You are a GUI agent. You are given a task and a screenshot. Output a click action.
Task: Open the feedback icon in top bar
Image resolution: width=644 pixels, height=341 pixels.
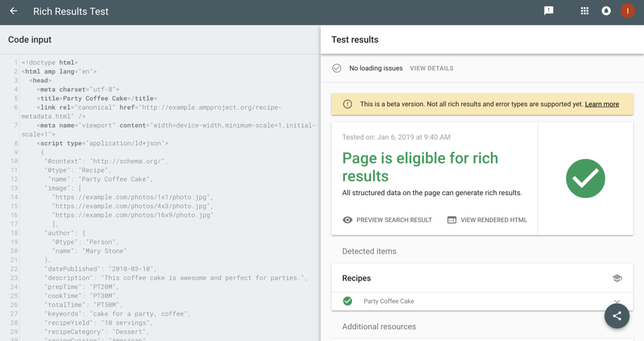point(549,11)
